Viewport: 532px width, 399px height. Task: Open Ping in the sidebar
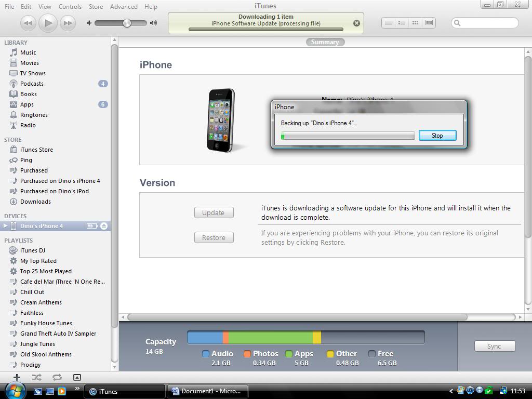tap(26, 160)
